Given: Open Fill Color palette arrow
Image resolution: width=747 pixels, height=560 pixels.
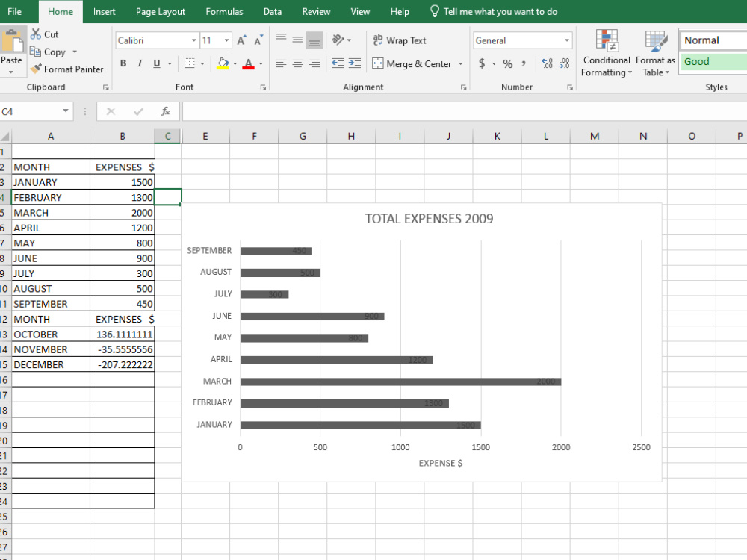Looking at the screenshot, I should point(235,63).
